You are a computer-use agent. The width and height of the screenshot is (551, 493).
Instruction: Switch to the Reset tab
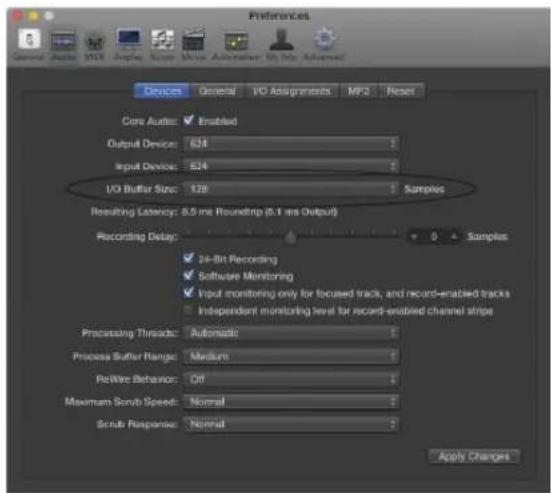click(401, 91)
